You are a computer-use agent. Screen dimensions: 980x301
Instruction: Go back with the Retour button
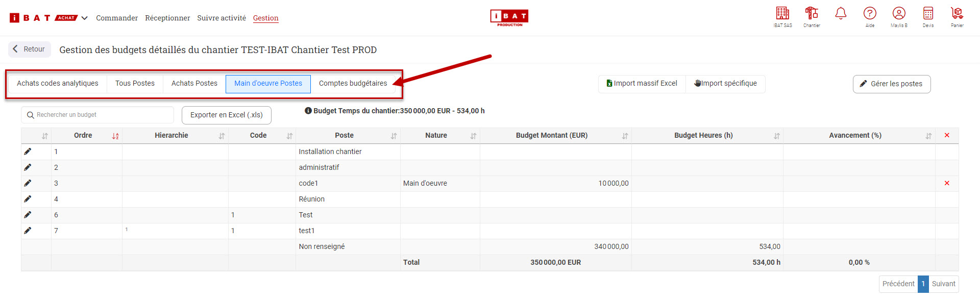[x=29, y=49]
